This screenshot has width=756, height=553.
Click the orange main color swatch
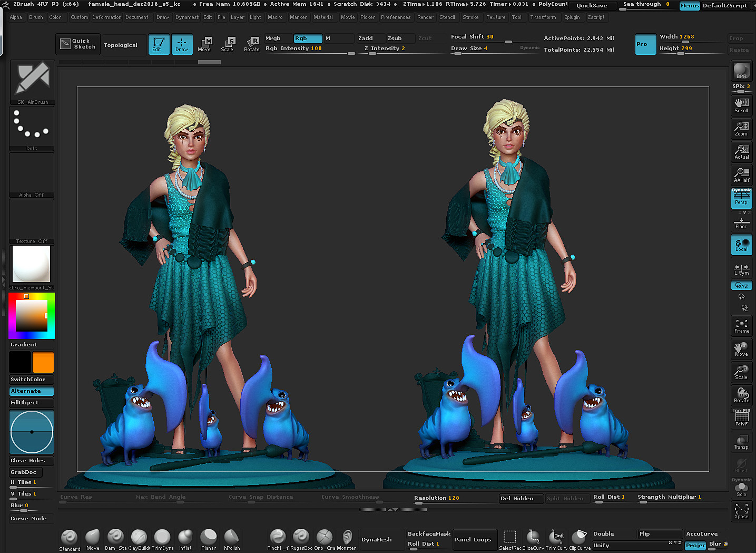click(43, 362)
